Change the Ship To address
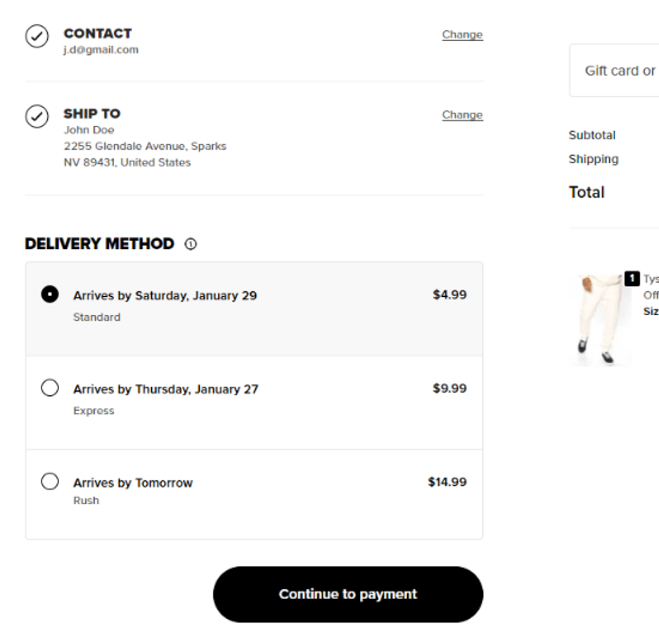Image resolution: width=659 pixels, height=644 pixels. (462, 115)
